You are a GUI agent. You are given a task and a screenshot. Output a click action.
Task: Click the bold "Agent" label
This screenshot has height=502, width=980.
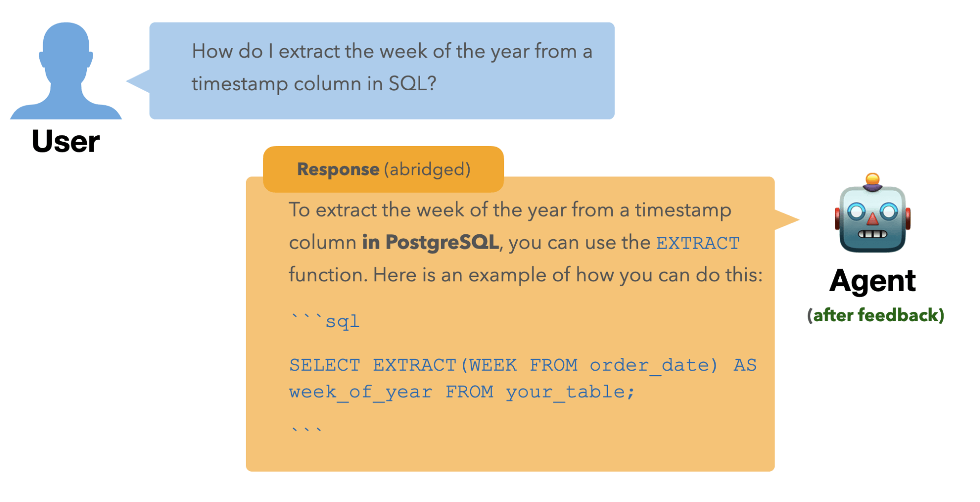coord(872,281)
